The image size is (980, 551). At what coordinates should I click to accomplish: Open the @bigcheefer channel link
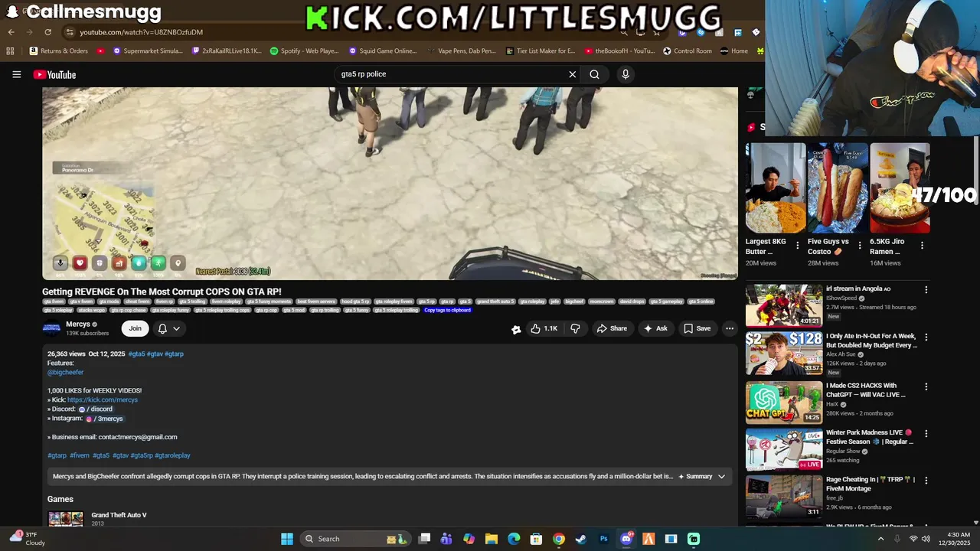point(65,372)
